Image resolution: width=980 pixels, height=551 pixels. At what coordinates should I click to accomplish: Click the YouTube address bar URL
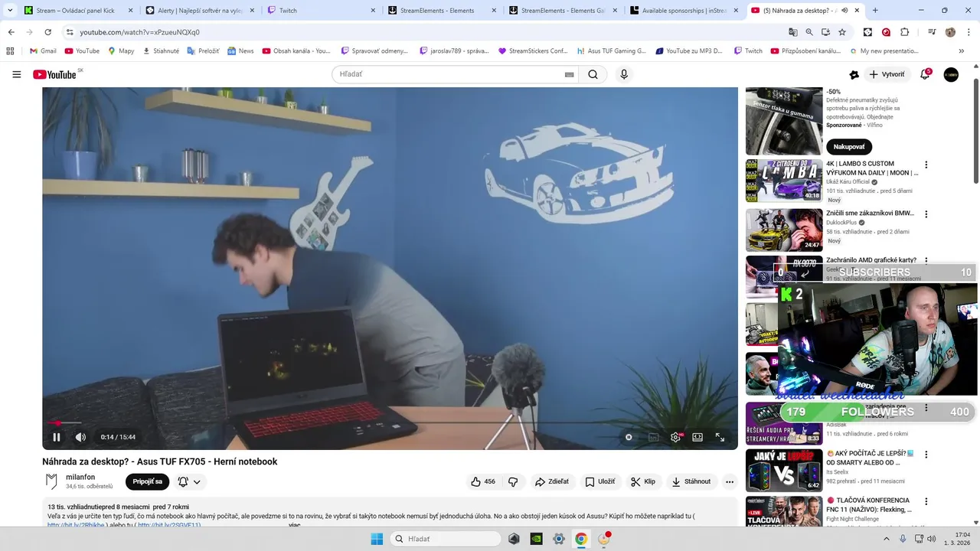tap(140, 32)
